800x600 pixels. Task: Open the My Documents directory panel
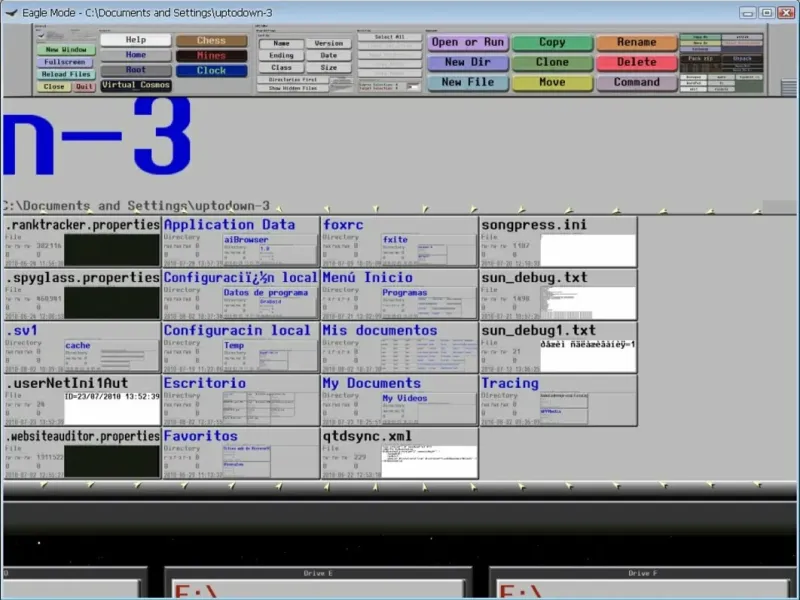(x=399, y=401)
